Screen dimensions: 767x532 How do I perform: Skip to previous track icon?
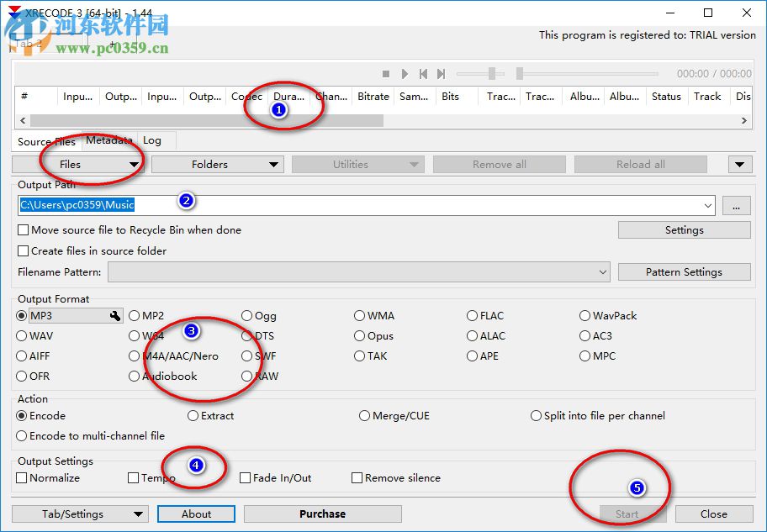tap(423, 74)
